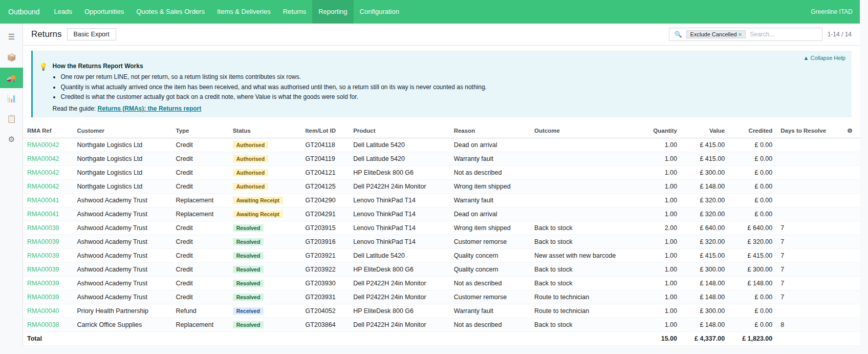The height and width of the screenshot is (354, 868).
Task: Open the RMA00038 link
Action: coord(43,325)
